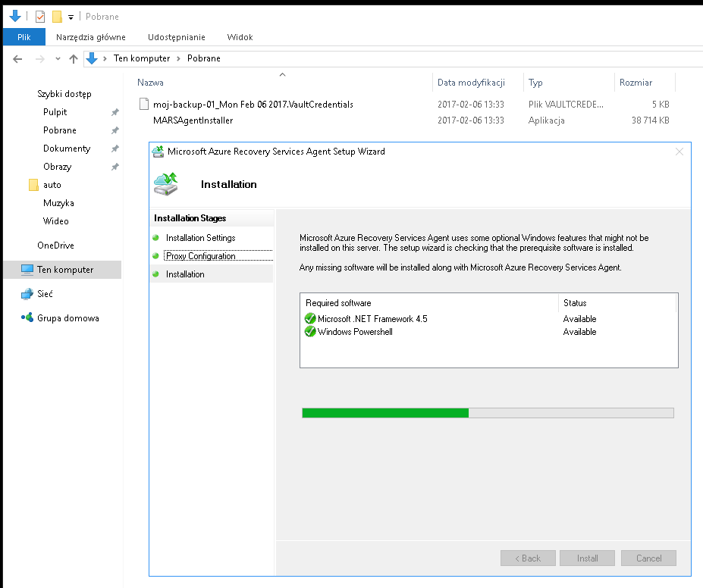
Task: Click the Grupa domowa homegroup icon
Action: 27,317
